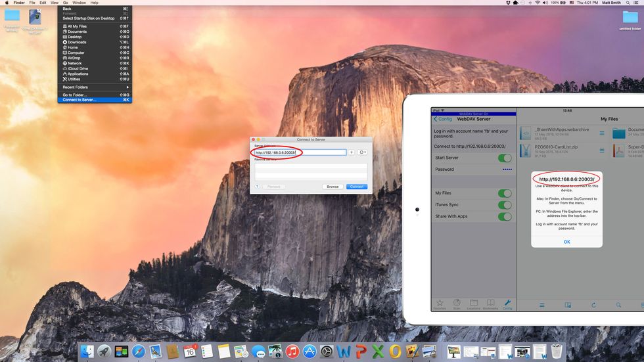
Task: Disable the iTunes Sync switch
Action: pos(504,205)
